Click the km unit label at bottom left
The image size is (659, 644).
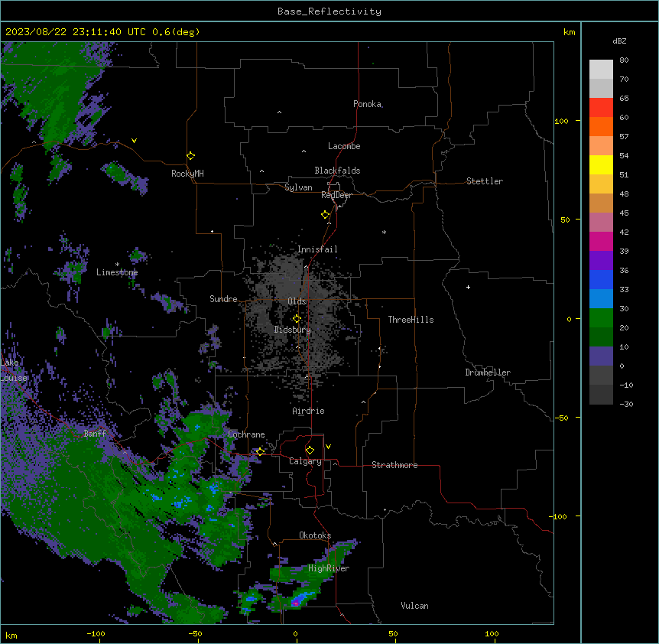click(x=11, y=635)
